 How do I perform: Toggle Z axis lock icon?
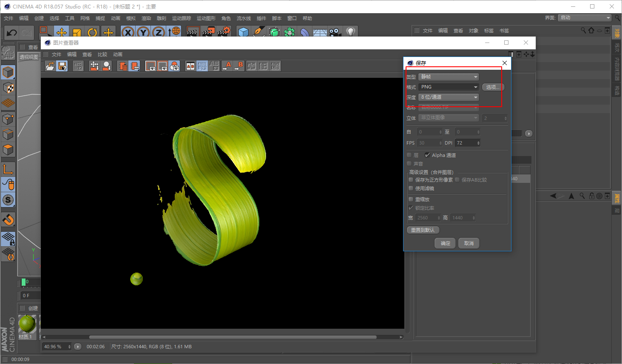tap(159, 32)
